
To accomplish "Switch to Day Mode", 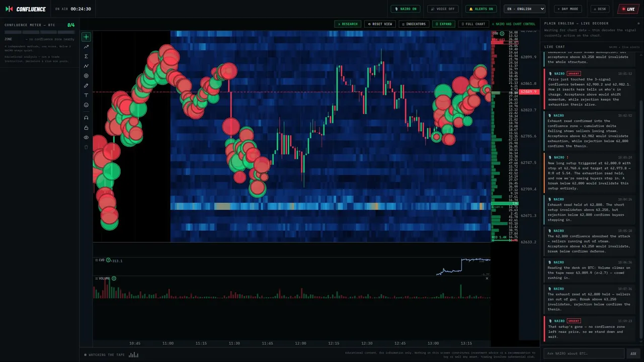I will click(x=568, y=9).
